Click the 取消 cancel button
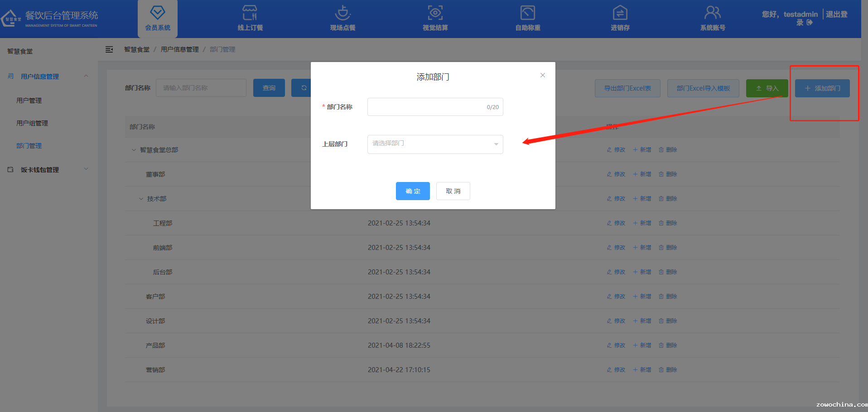This screenshot has width=868, height=412. 453,191
